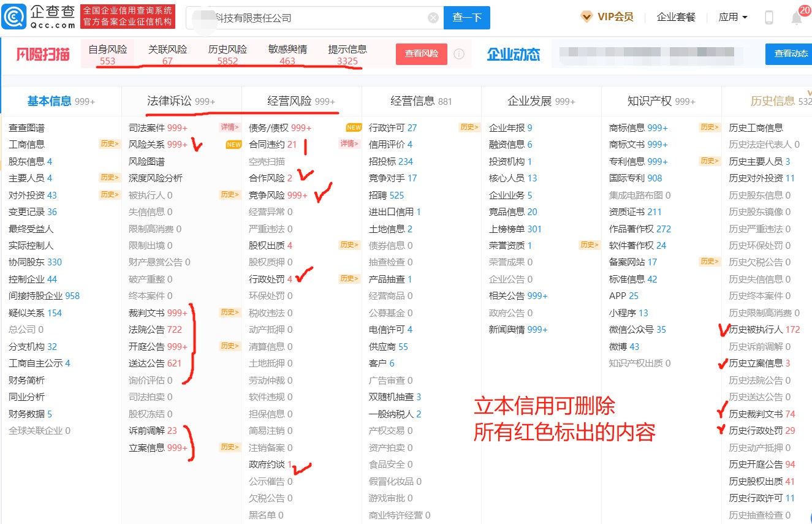The height and width of the screenshot is (524, 812).
Task: Click the Qcc.com logo
Action: point(39,17)
